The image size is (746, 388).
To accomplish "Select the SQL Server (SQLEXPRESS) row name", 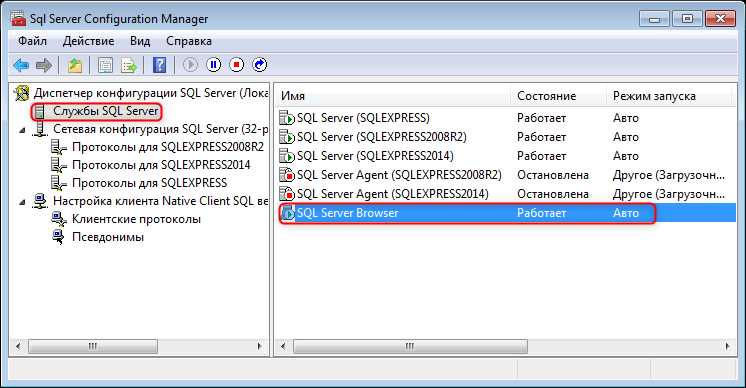I will pos(363,118).
